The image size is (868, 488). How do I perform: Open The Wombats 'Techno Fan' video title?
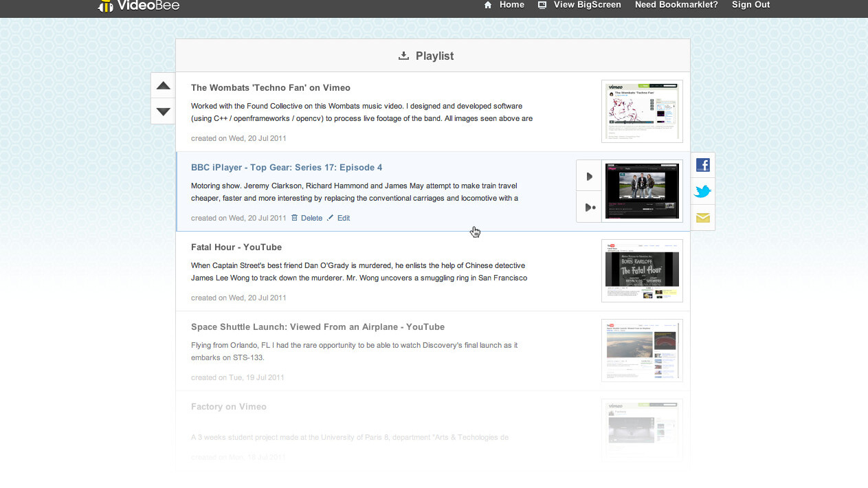[x=270, y=87]
